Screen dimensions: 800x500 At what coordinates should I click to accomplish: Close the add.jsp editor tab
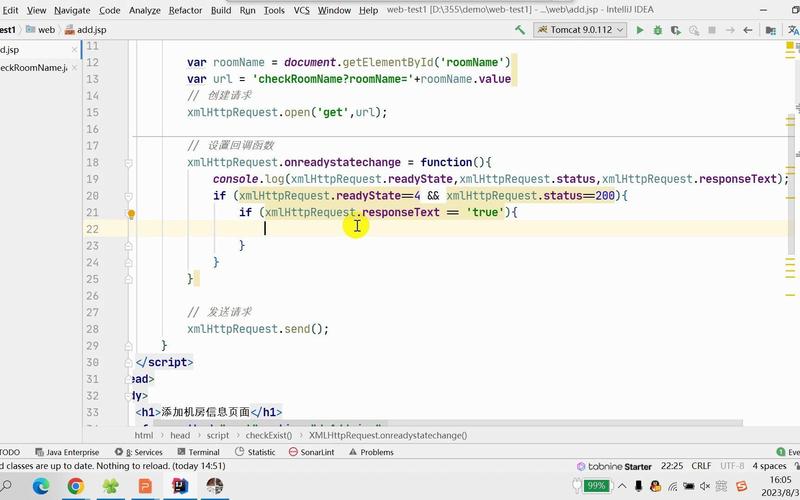[x=74, y=50]
